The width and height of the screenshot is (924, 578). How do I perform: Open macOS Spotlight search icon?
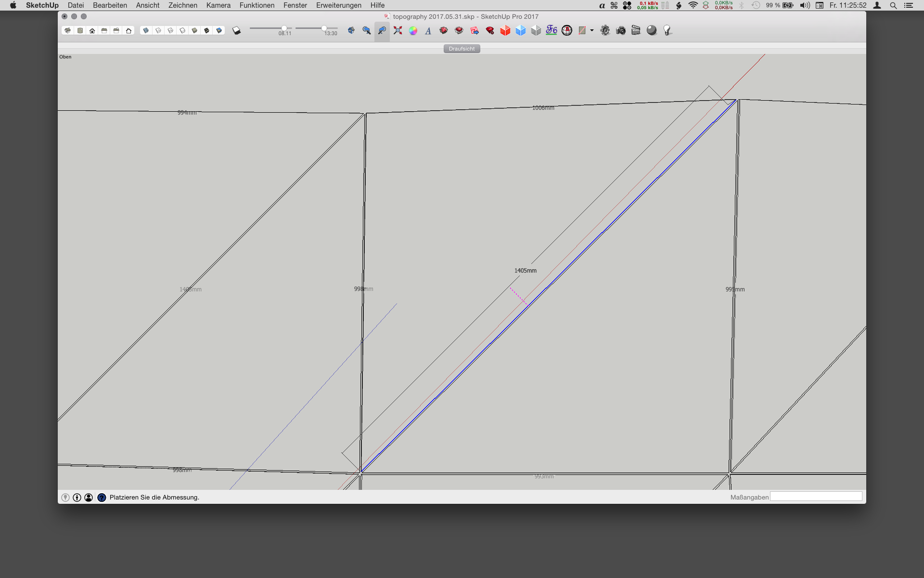(893, 5)
